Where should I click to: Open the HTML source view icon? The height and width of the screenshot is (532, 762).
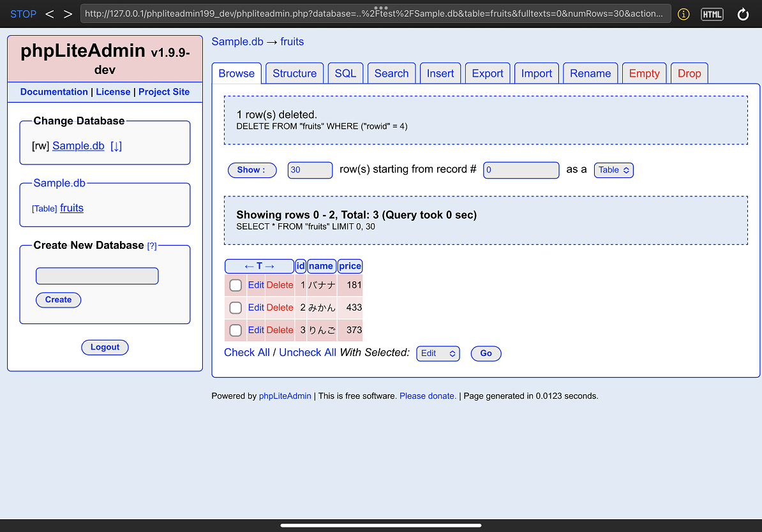(x=712, y=14)
